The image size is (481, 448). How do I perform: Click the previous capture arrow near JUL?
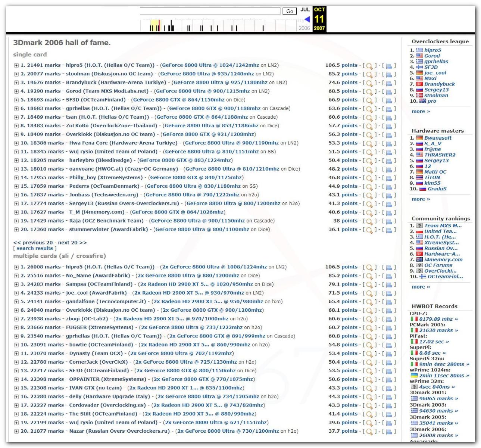pos(307,19)
